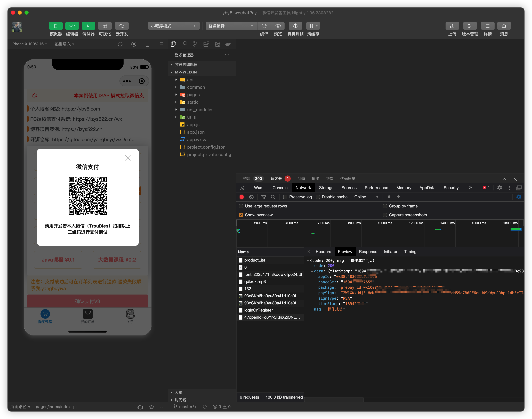Select the loginOrRegister request

click(x=258, y=310)
